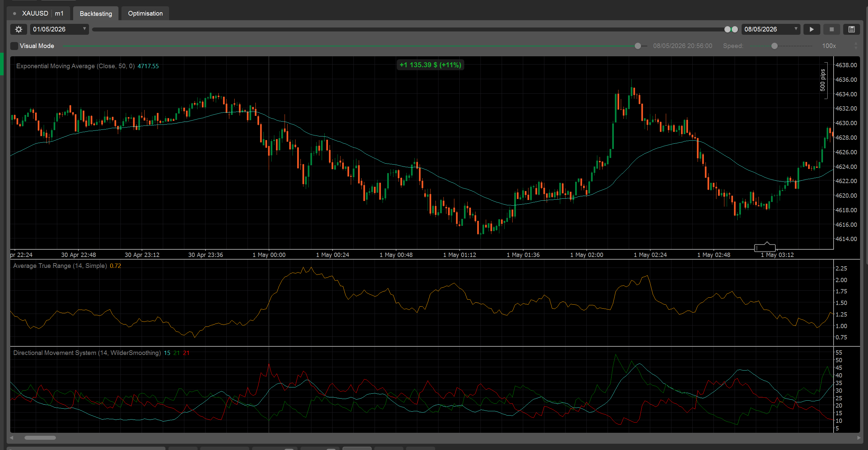Click the visual mode progress slider knob
868x450 pixels.
[x=638, y=46]
